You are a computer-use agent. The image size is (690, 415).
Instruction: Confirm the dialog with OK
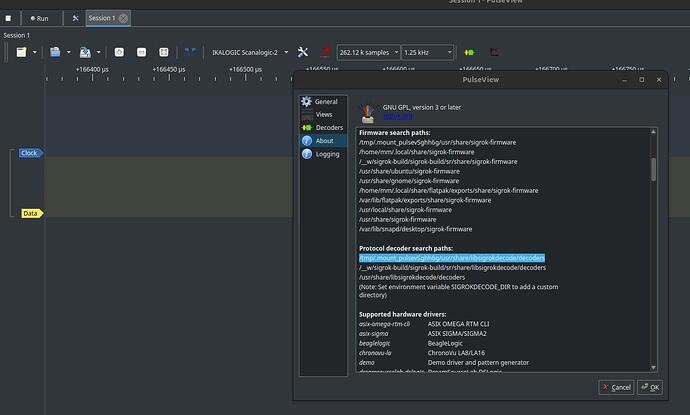pyautogui.click(x=650, y=387)
